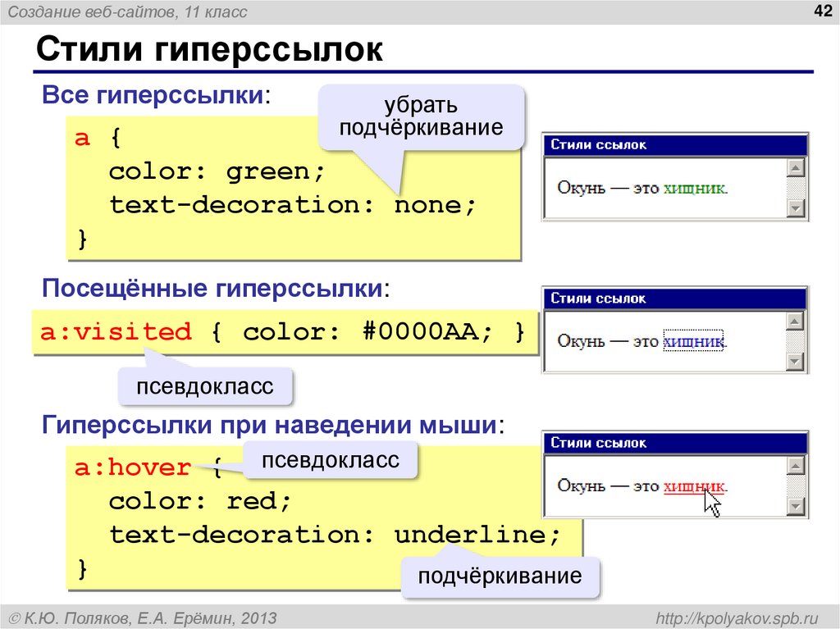Viewport: 840px width, 629px height.
Task: Click the убрать подчёркивание callout bubble
Action: point(421,116)
